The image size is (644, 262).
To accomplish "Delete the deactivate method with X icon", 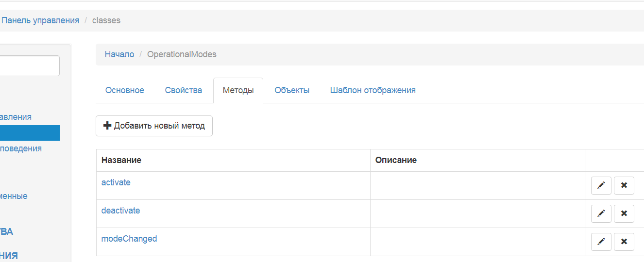I will tap(624, 213).
